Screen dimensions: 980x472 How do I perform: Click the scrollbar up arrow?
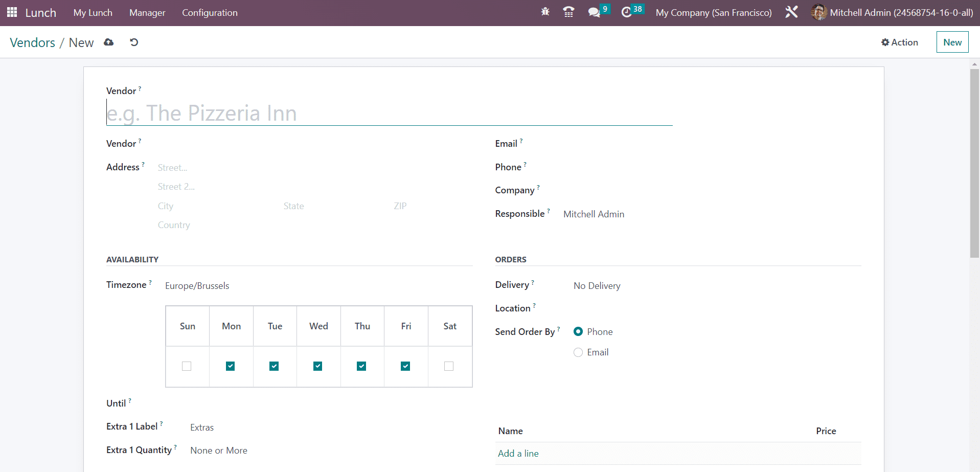click(x=974, y=64)
